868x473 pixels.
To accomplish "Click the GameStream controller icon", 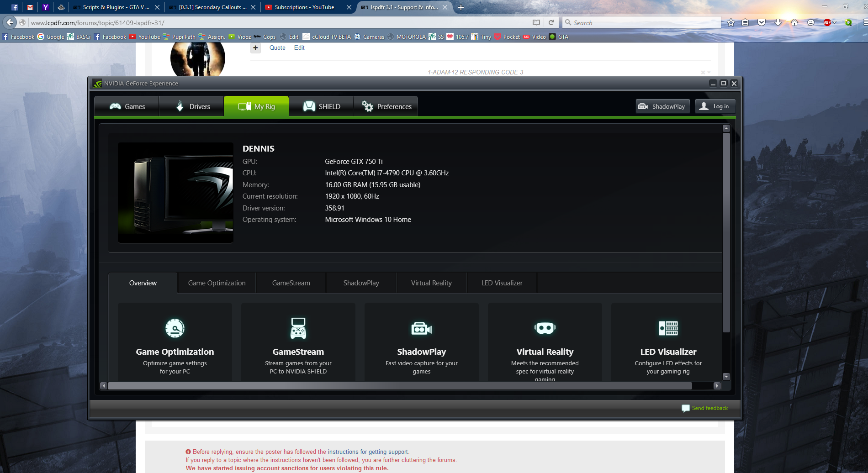I will (x=298, y=328).
